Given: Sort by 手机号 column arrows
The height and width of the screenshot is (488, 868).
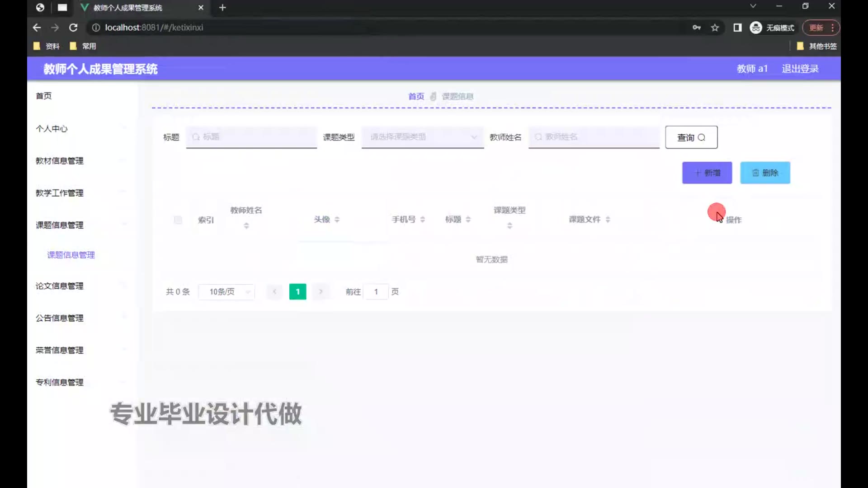Looking at the screenshot, I should pos(422,220).
